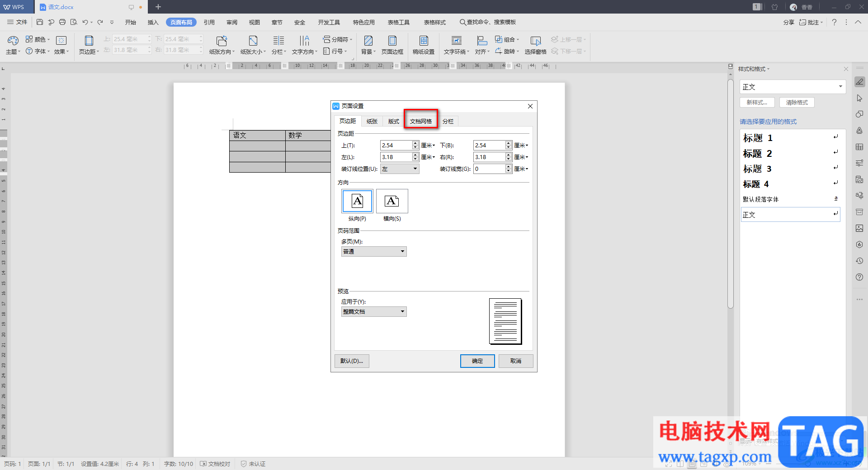Open the 分隔符 breaks menu
868x470 pixels.
click(337, 39)
